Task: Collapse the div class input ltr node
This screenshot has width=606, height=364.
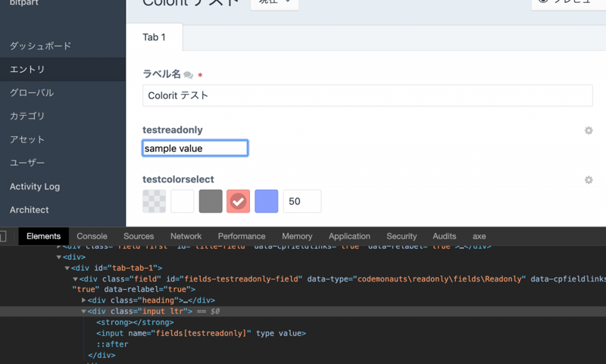Action: [84, 311]
